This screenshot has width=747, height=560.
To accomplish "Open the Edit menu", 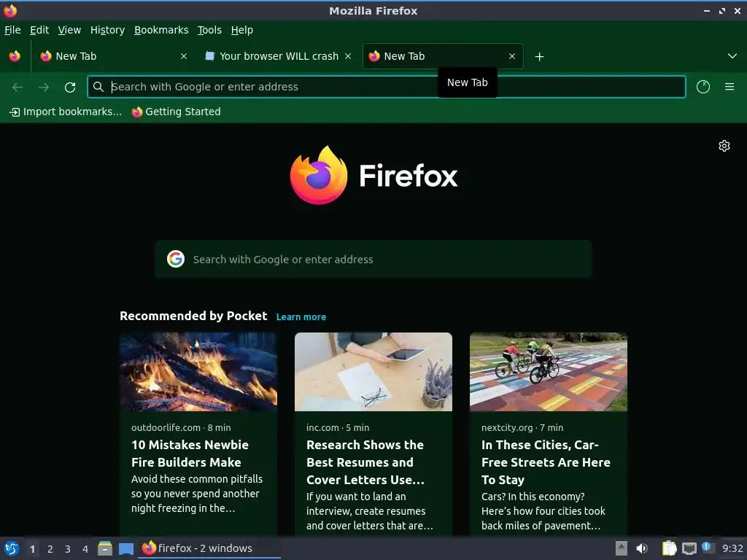I will coord(39,30).
